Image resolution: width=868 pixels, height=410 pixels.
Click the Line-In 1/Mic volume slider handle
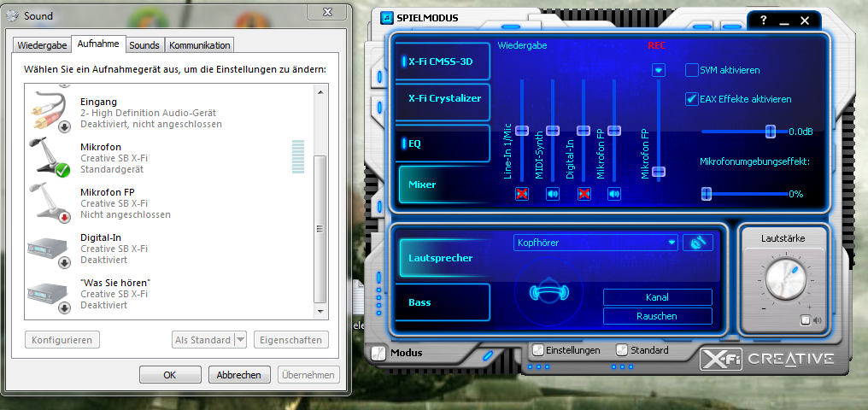click(x=522, y=131)
